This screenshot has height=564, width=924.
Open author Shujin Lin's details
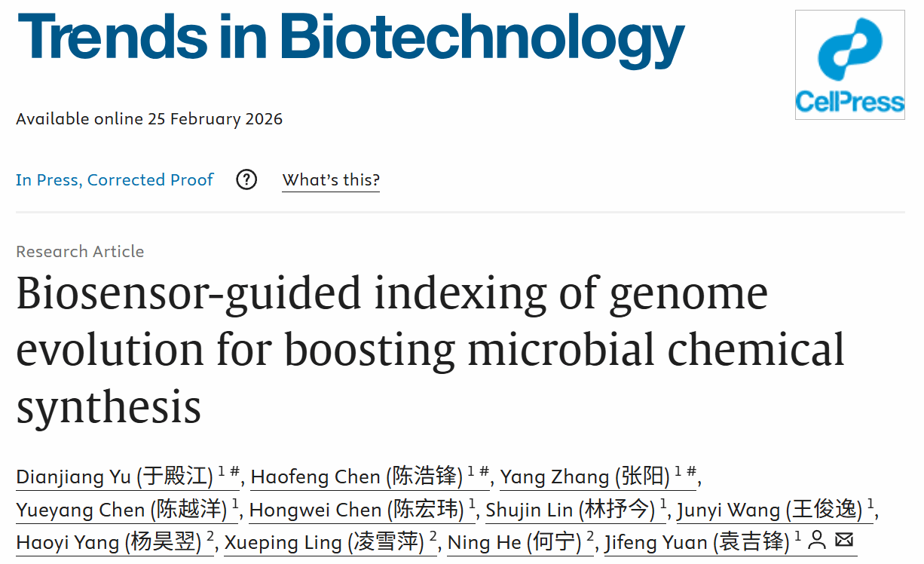click(570, 510)
